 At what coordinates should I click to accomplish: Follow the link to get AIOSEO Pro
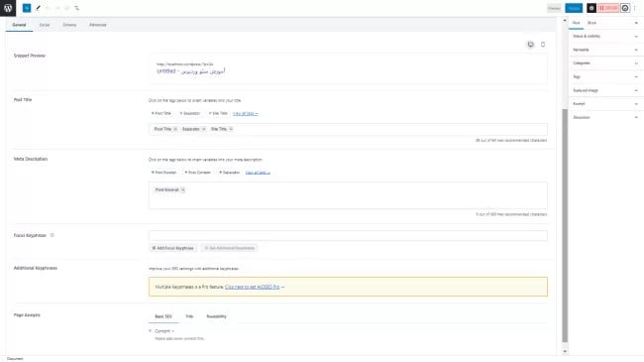253,287
